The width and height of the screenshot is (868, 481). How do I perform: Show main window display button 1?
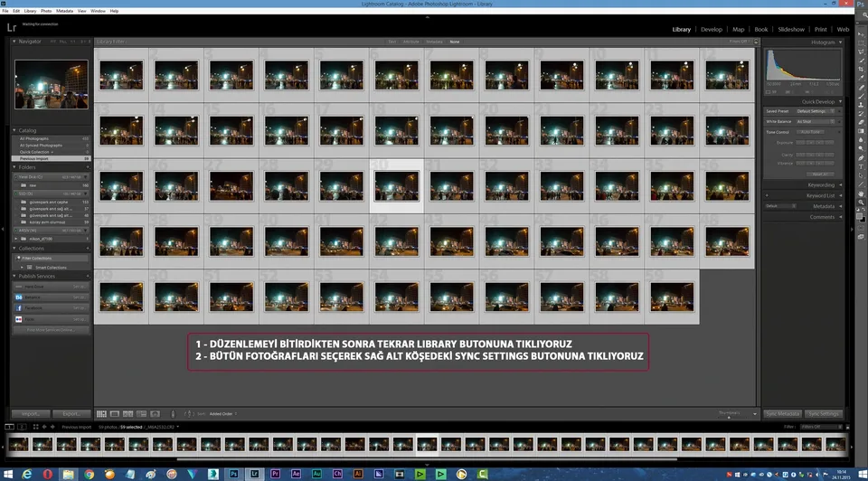click(x=9, y=427)
